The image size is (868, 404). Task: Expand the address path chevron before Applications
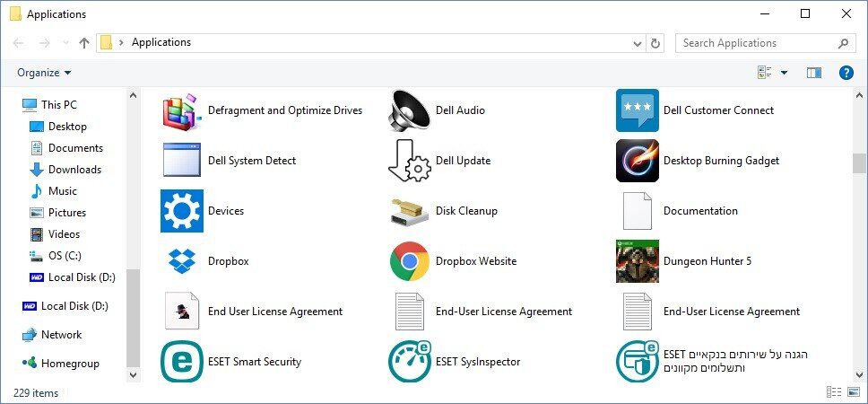(x=121, y=43)
